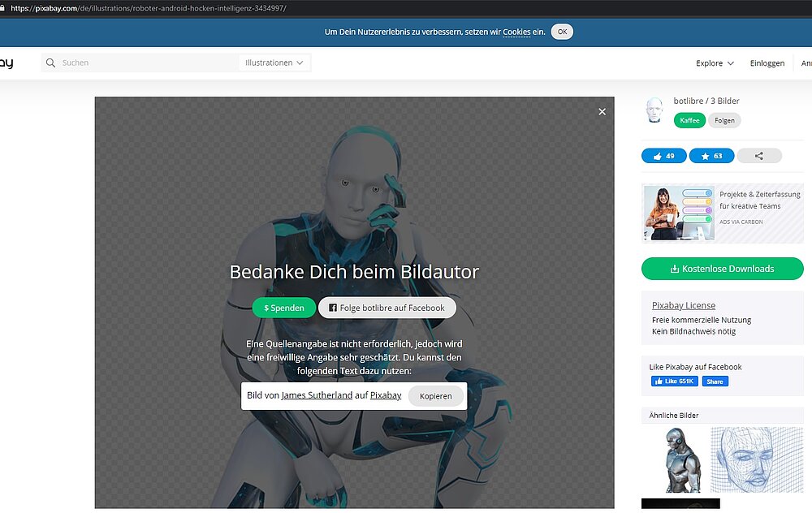
Task: Click Folge botlibre auf Facebook
Action: pyautogui.click(x=387, y=308)
